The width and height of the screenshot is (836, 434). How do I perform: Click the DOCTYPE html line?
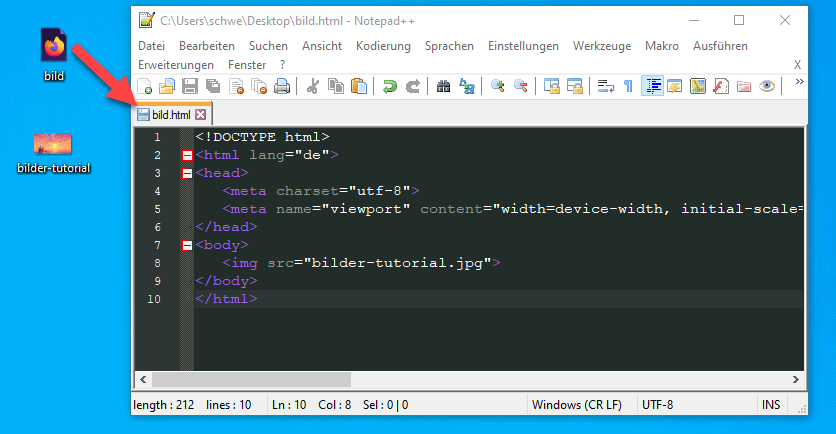click(262, 137)
